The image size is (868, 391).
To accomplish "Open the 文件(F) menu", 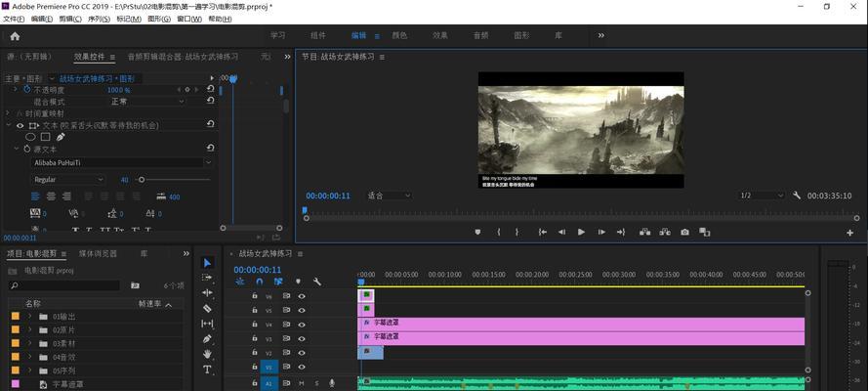I will click(14, 19).
